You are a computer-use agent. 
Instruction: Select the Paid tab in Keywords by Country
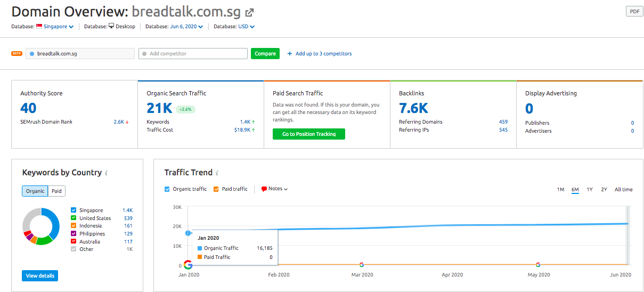pyautogui.click(x=56, y=191)
